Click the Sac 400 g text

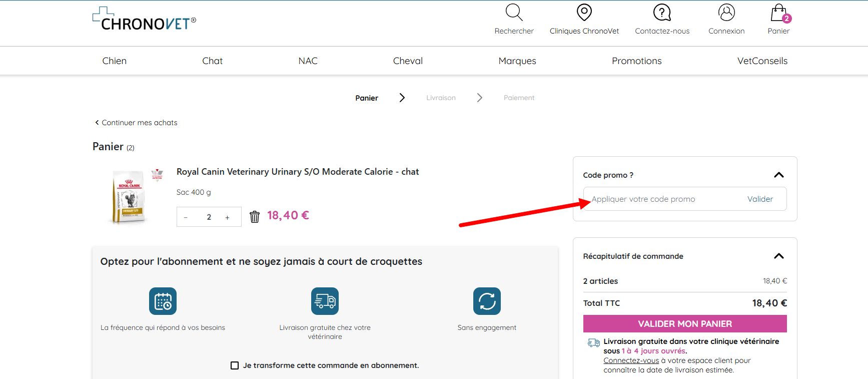tap(194, 192)
